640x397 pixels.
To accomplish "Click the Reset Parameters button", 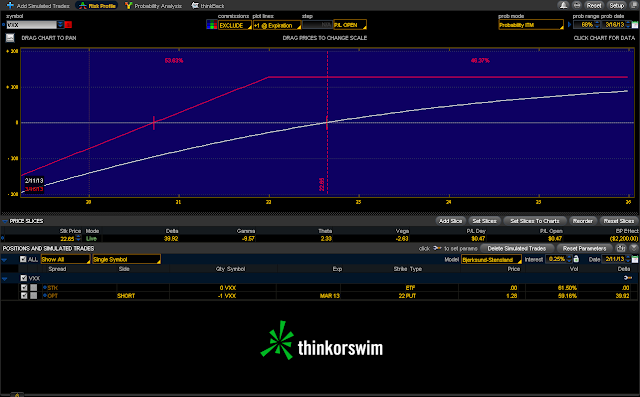I will tap(584, 248).
